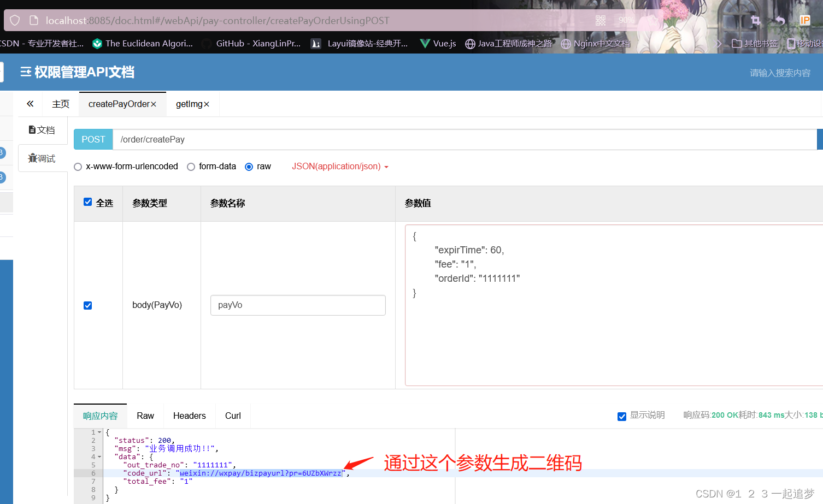Screen dimensions: 823x504
Task: Collapse the tab bar with the « chevron
Action: 30,103
